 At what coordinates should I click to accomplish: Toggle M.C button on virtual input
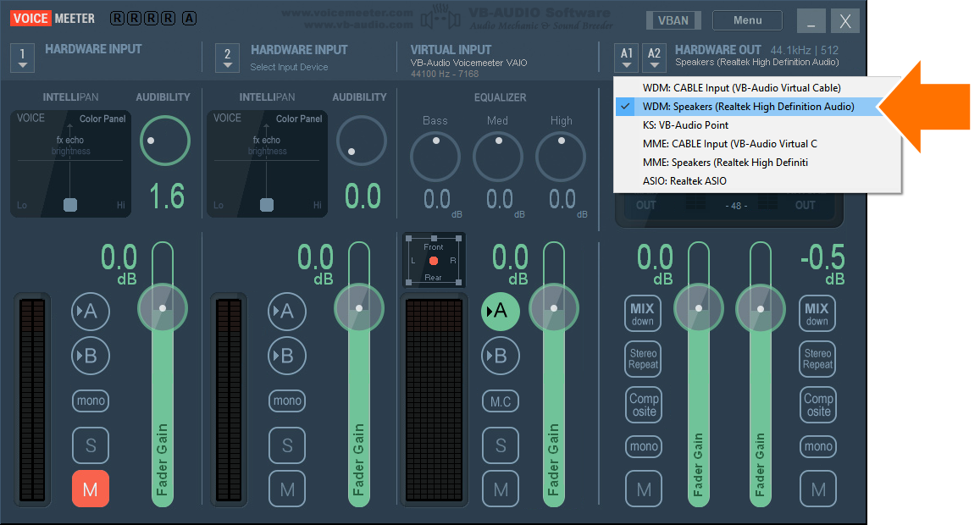[500, 401]
